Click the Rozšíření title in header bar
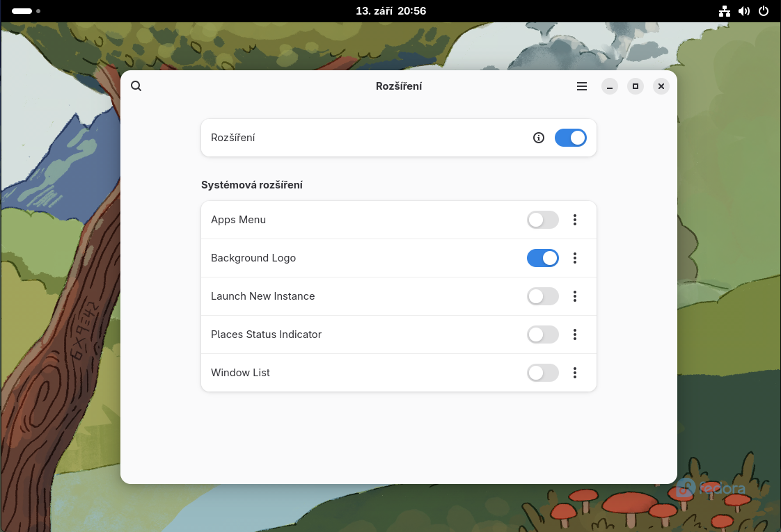The height and width of the screenshot is (532, 781). point(398,86)
